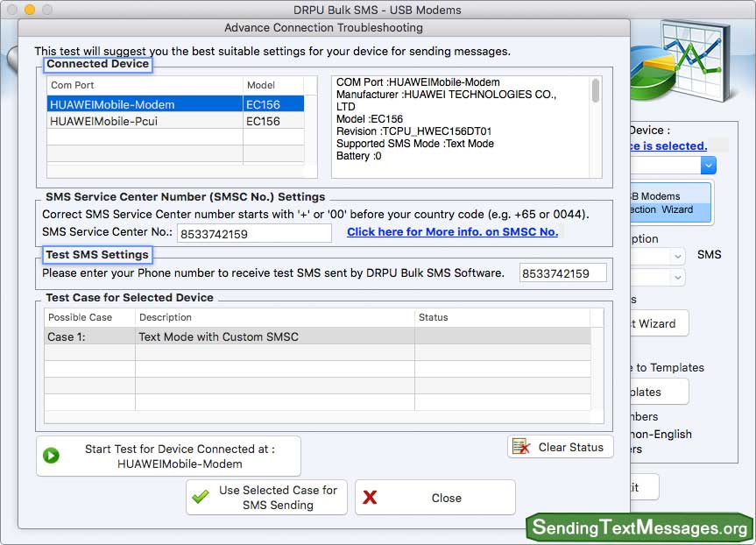This screenshot has width=756, height=545.
Task: Click the Model column header
Action: coord(273,85)
